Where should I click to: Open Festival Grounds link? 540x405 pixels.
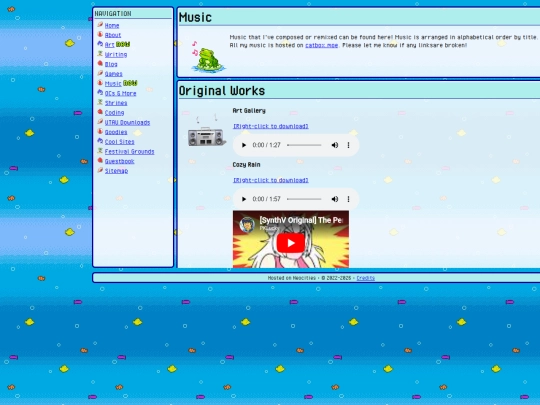pos(129,152)
